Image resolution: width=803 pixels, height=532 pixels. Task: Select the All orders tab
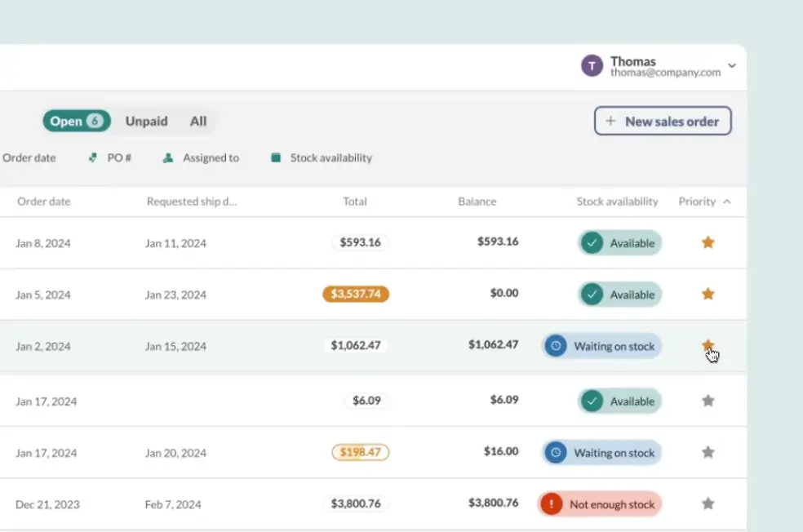click(197, 121)
